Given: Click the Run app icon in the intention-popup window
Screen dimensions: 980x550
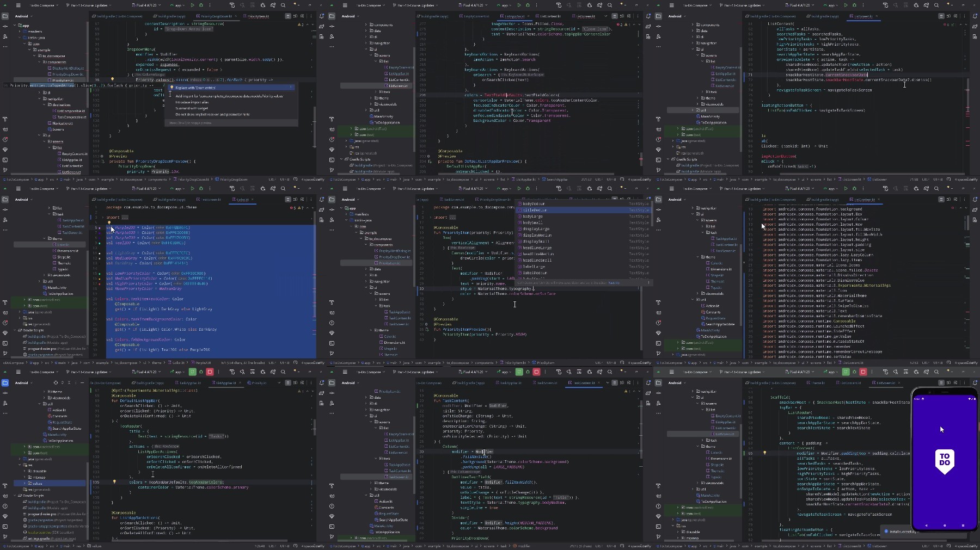Looking at the screenshot, I should click(192, 5).
